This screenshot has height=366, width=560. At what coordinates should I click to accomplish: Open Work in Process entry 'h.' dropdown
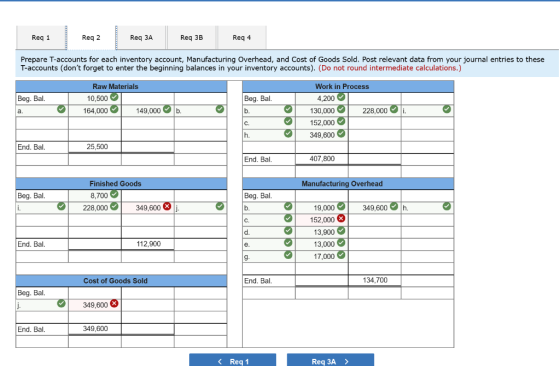tap(269, 135)
